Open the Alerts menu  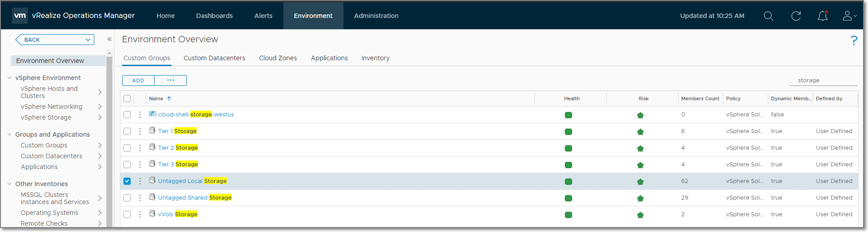tap(263, 16)
